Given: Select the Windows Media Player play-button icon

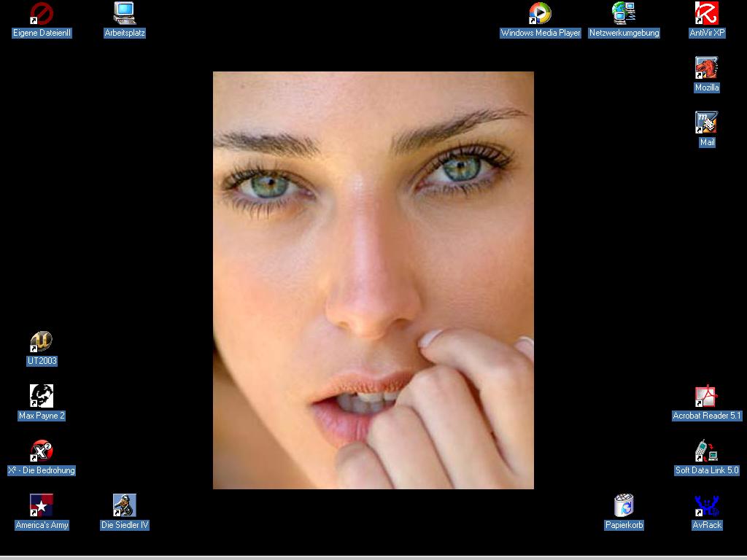Looking at the screenshot, I should click(x=540, y=14).
